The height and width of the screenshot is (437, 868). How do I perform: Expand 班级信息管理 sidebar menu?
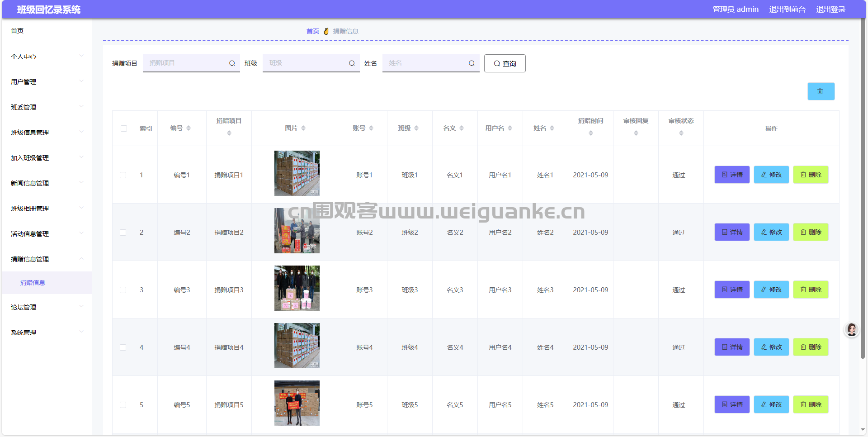[47, 133]
